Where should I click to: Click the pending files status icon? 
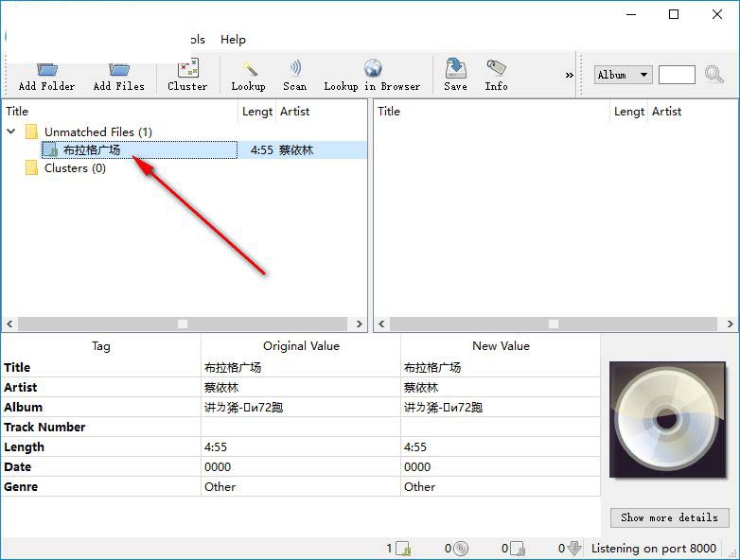(x=518, y=549)
